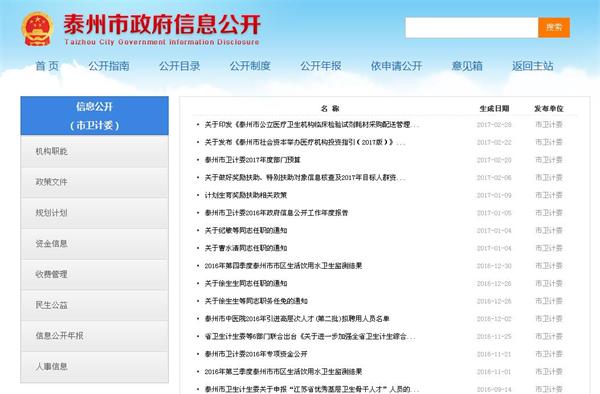The height and width of the screenshot is (394, 600).
Task: Select 公开制度 in the navigation bar
Action: 250,66
